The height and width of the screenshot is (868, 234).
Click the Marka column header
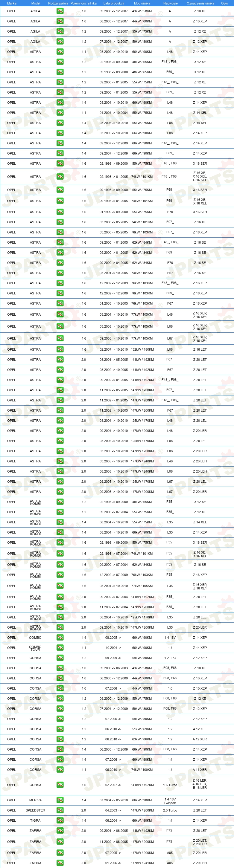click(x=12, y=3)
